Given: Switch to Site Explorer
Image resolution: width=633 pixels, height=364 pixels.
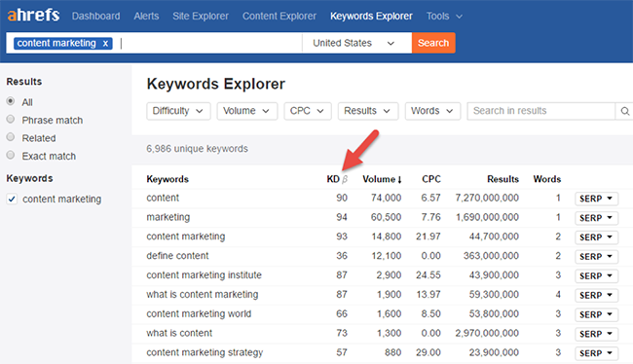Looking at the screenshot, I should pos(201,17).
